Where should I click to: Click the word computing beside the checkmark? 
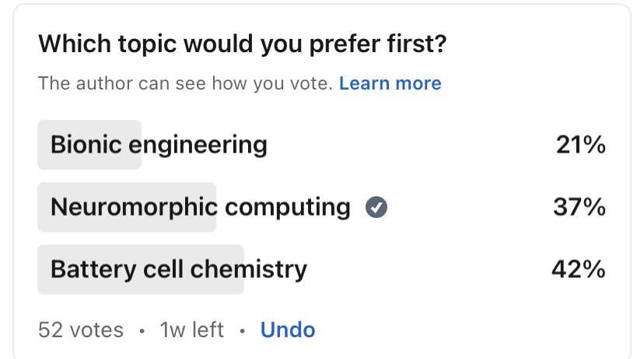(288, 207)
